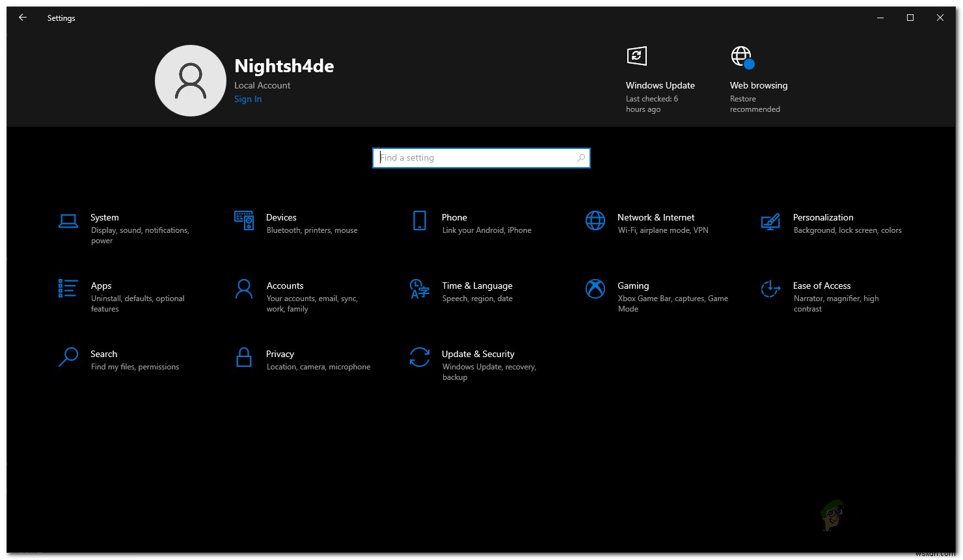Open the Web browsing restore recommendation
Viewport: 963px width, 560px height.
point(758,78)
